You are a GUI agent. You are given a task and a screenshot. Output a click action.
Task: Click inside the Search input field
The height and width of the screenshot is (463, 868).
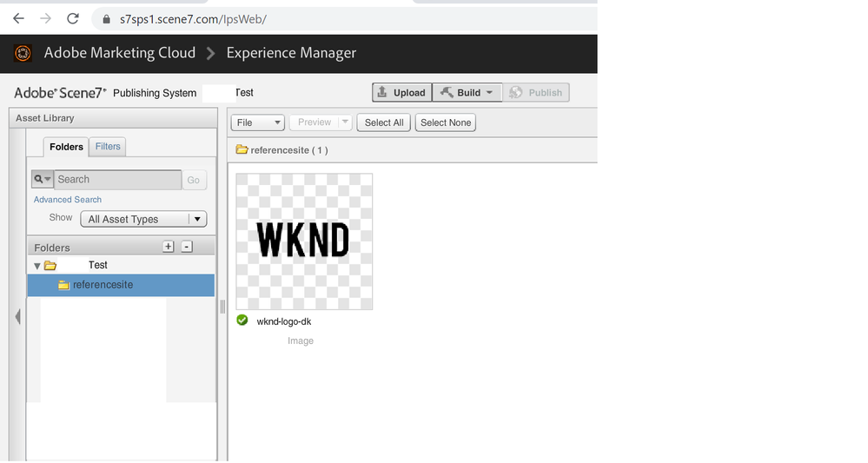pyautogui.click(x=117, y=179)
